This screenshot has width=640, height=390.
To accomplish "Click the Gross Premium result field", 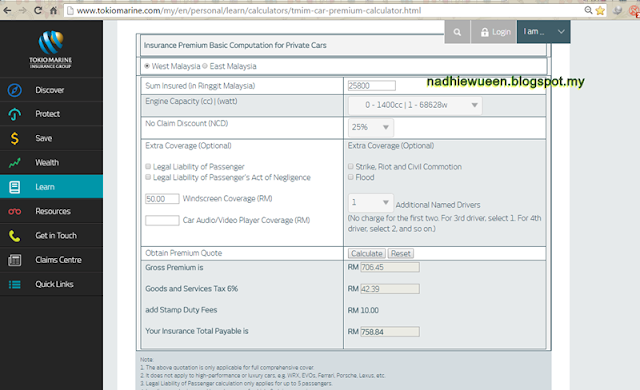I will pyautogui.click(x=390, y=267).
